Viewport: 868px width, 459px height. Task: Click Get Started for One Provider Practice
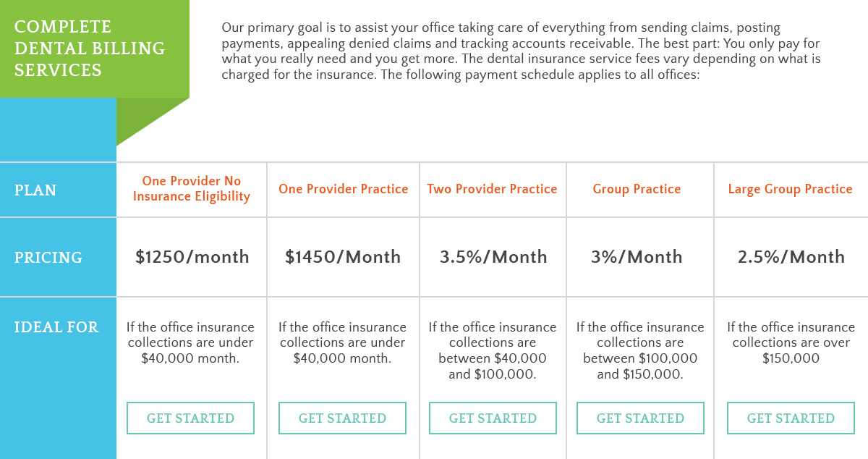342,418
